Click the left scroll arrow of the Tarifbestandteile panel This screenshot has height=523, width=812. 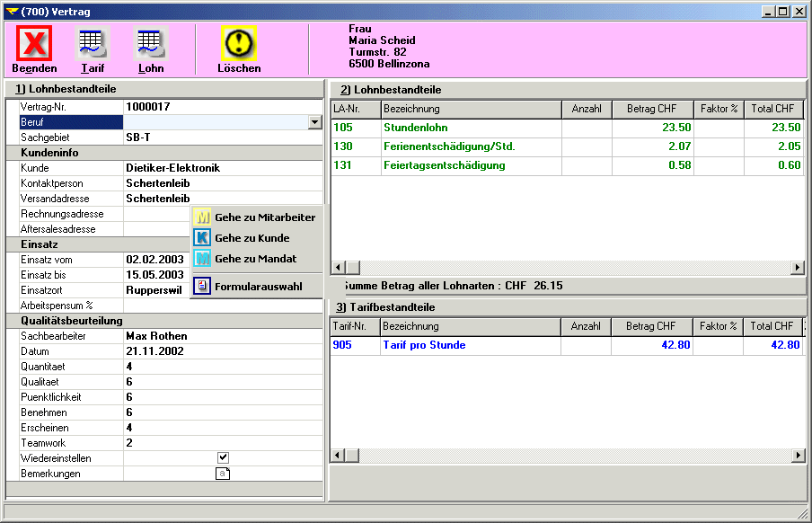pos(338,455)
